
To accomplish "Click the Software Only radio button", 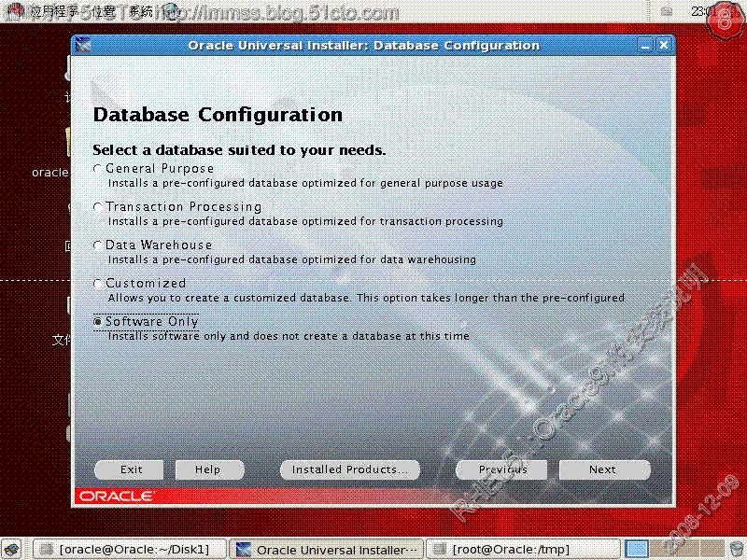I will [x=98, y=322].
